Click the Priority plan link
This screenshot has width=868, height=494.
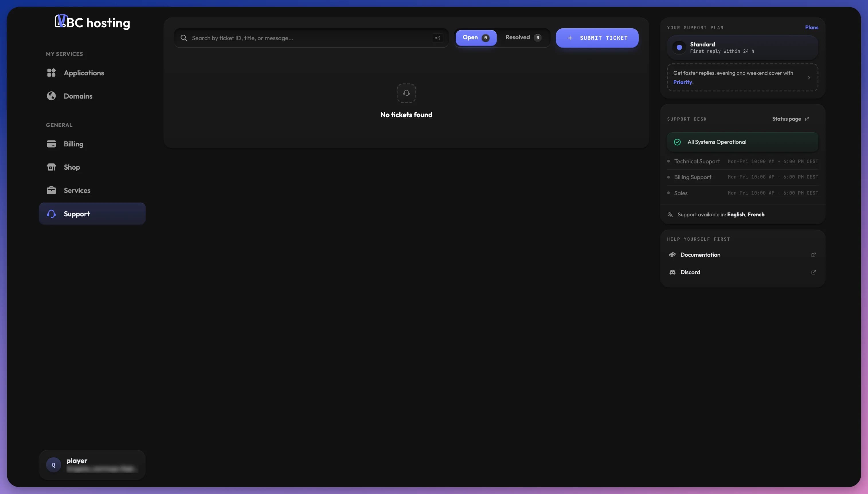[682, 82]
